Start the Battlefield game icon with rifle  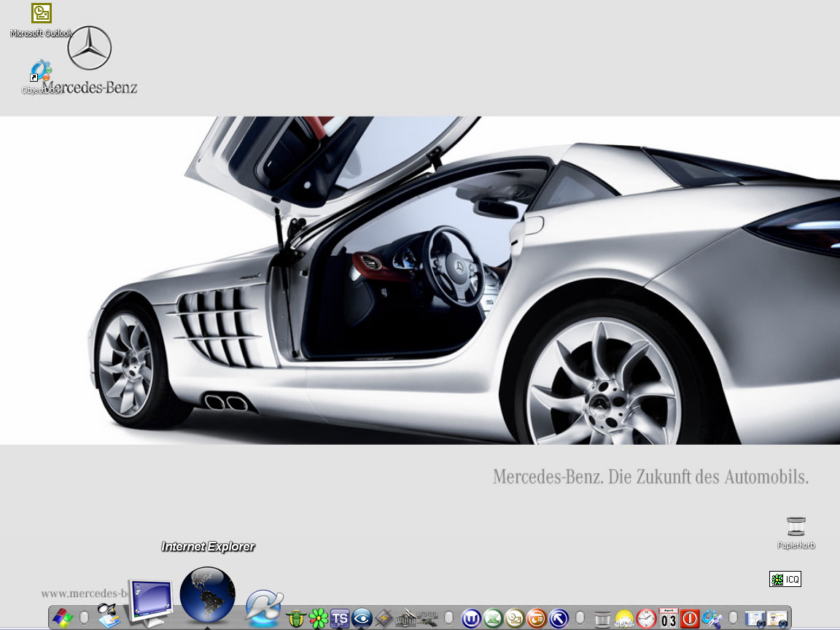tap(405, 619)
